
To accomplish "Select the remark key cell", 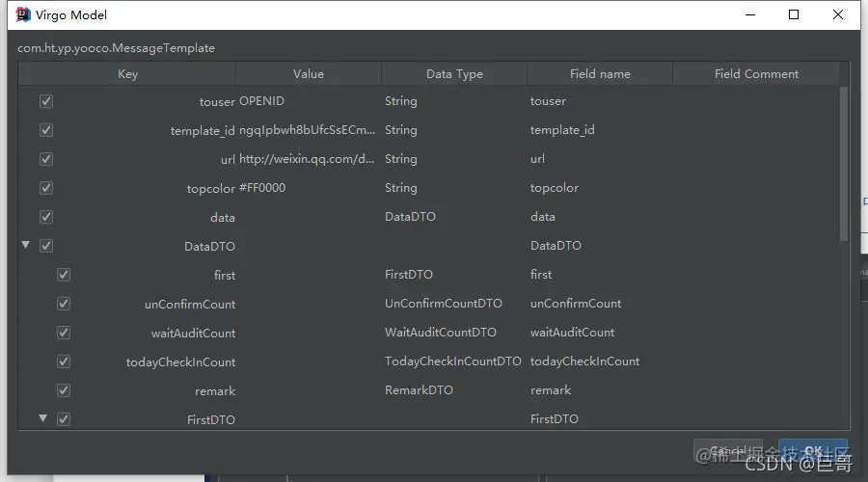I will tap(215, 391).
